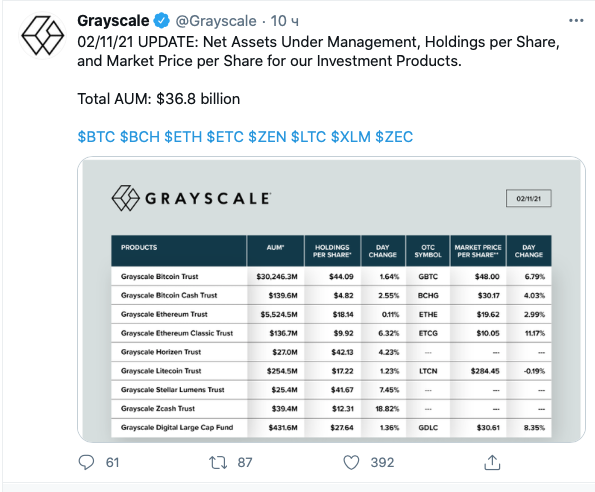Open the $BCH cashtag
Viewport: 595px width, 492px height.
(x=140, y=137)
